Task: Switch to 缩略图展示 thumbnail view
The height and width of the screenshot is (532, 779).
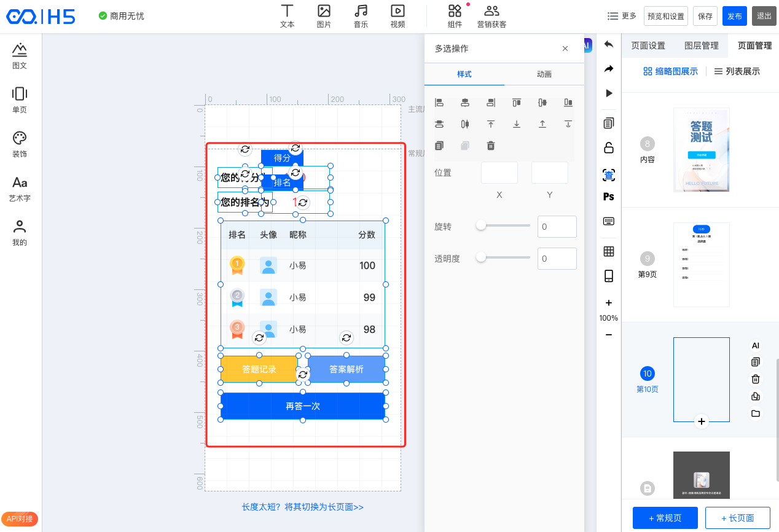Action: [670, 71]
